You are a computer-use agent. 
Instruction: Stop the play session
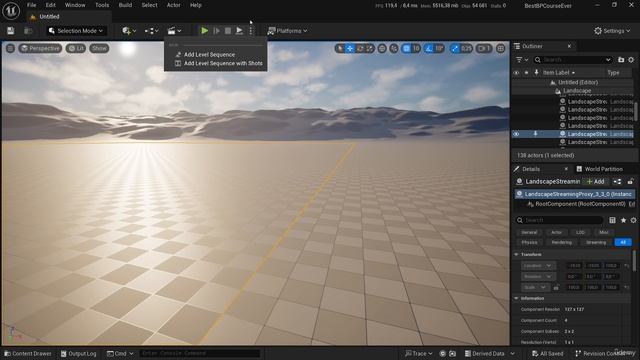click(x=228, y=31)
